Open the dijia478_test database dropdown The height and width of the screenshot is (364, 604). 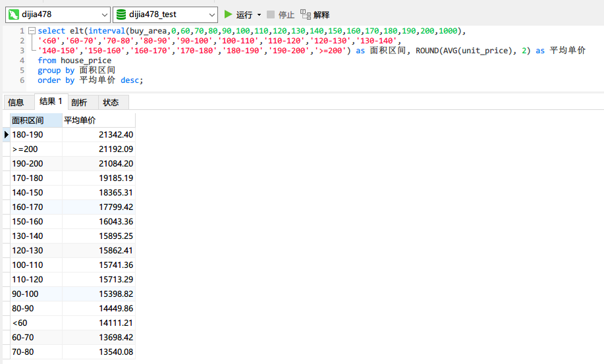211,14
